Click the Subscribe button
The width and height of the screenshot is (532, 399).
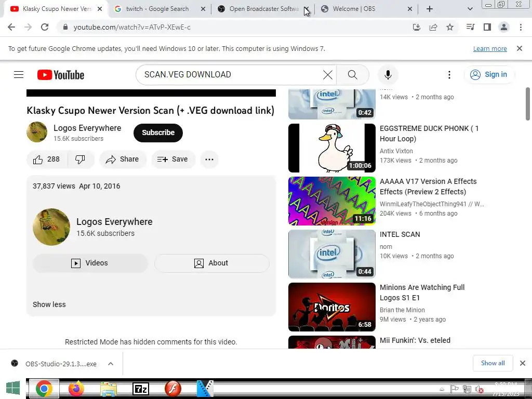[158, 132]
